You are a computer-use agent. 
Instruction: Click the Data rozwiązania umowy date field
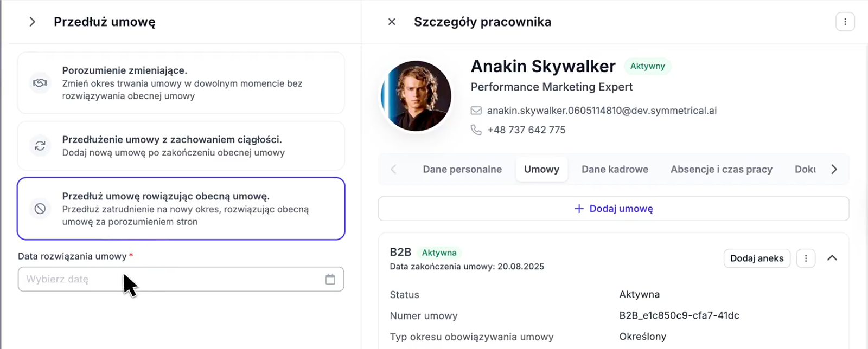click(181, 279)
